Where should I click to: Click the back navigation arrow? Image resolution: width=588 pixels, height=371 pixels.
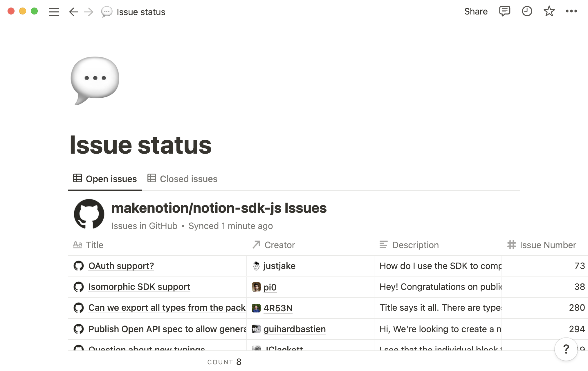coord(73,12)
